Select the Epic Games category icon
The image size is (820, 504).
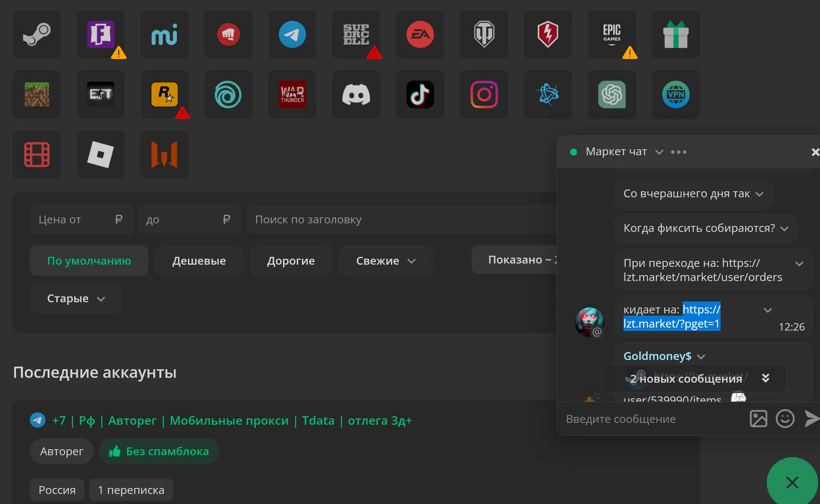(x=612, y=34)
